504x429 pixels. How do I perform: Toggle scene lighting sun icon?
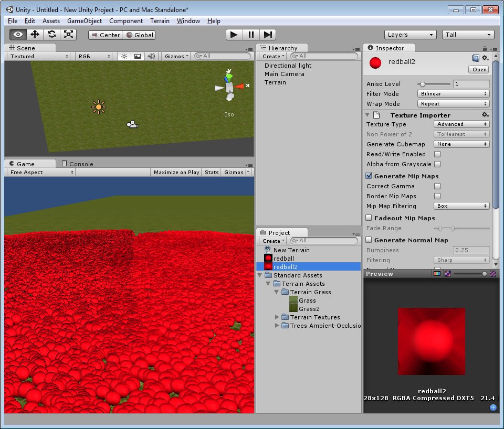[124, 57]
